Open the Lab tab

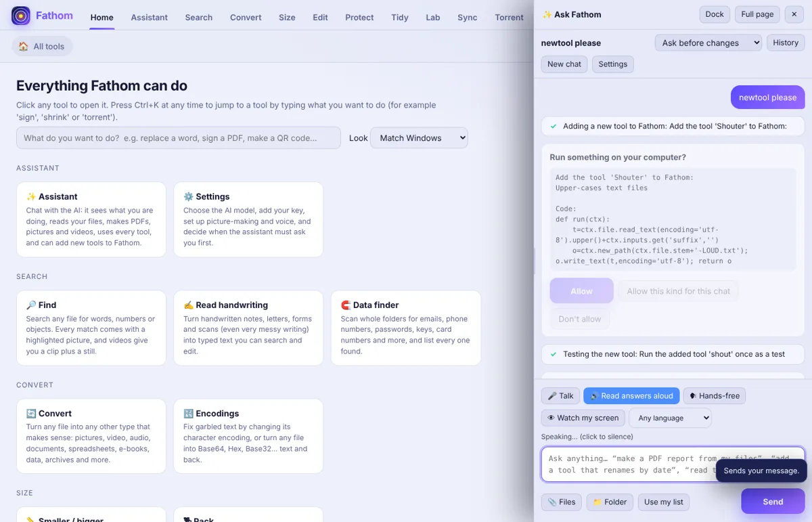point(433,18)
